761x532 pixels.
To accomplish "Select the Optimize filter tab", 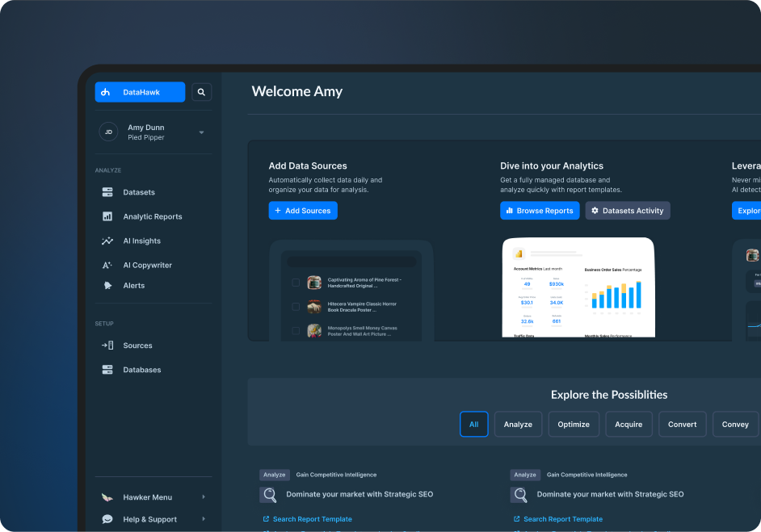I will (574, 425).
